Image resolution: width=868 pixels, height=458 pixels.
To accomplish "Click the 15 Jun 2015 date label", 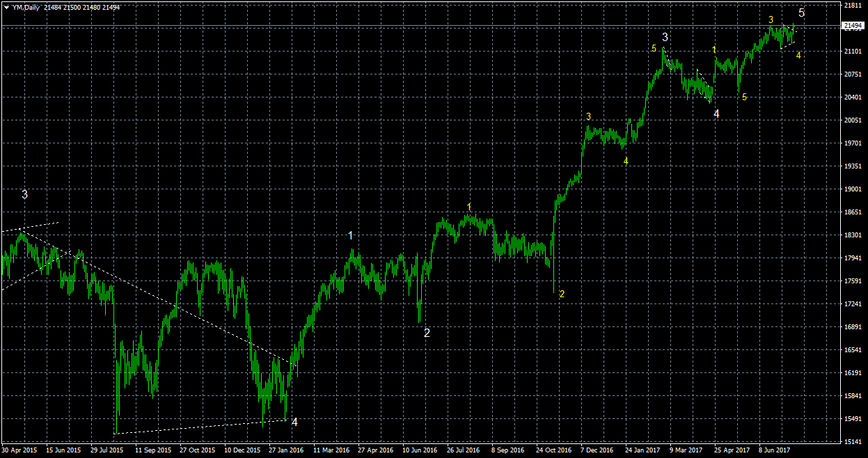I will point(64,451).
